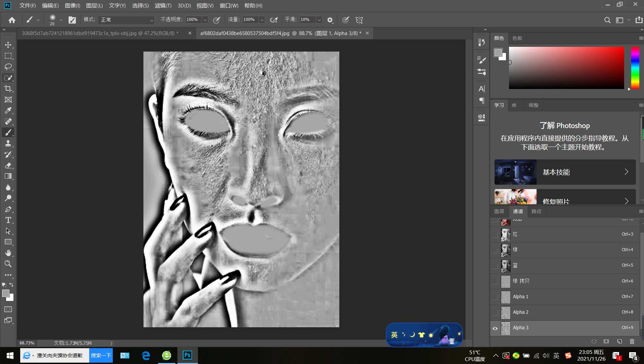
Task: Open the 滤镜(T) menu
Action: click(x=163, y=6)
